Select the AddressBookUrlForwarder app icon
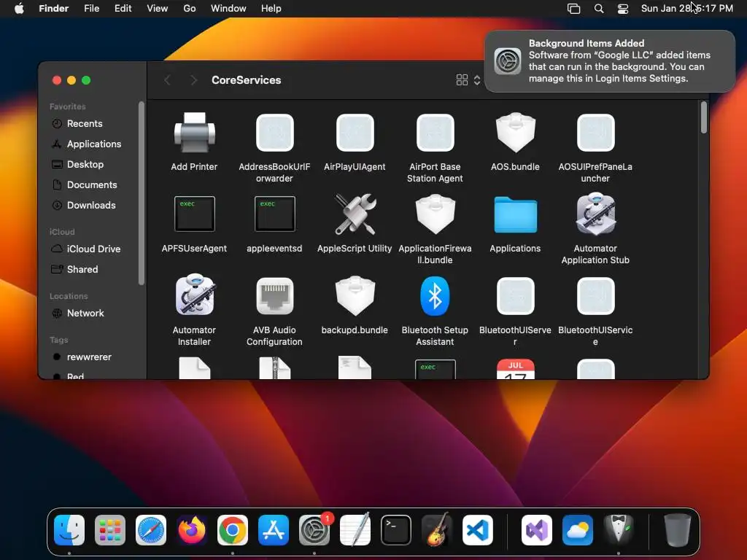The width and height of the screenshot is (747, 560). pos(274,133)
